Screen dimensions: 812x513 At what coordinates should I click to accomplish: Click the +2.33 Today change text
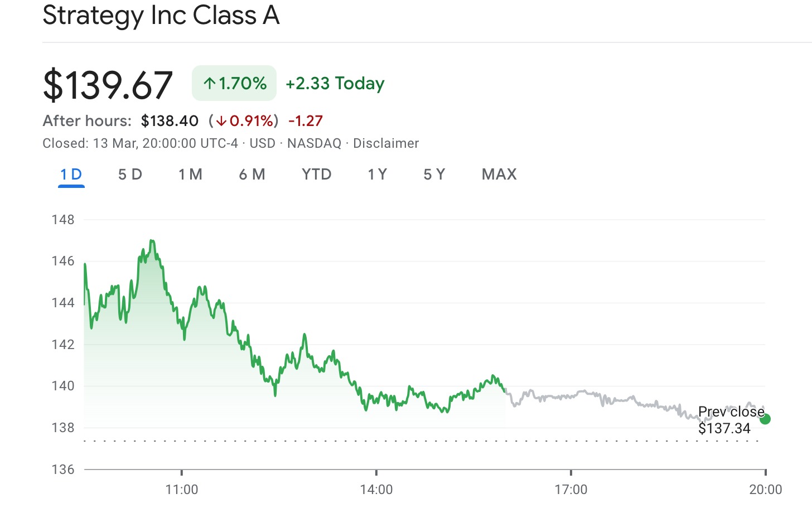tap(335, 84)
